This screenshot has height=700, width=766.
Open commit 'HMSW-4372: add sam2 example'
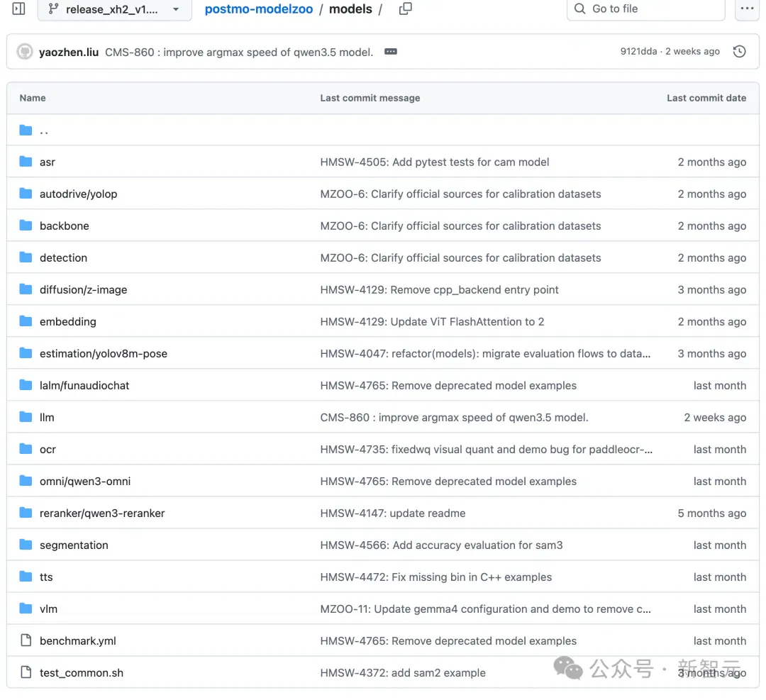[x=403, y=673]
